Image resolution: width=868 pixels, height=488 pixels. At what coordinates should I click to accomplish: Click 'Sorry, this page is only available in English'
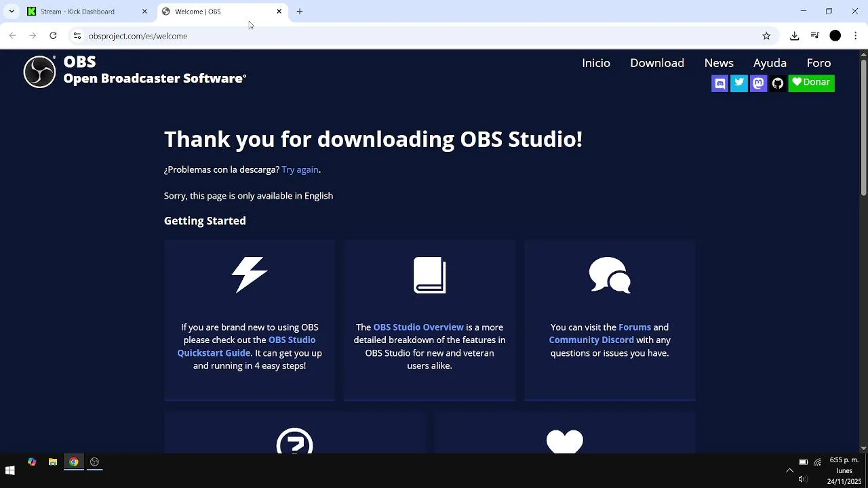coord(248,196)
